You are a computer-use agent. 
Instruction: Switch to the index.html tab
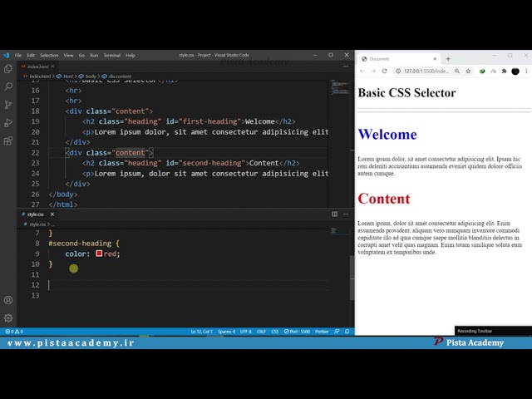point(37,66)
